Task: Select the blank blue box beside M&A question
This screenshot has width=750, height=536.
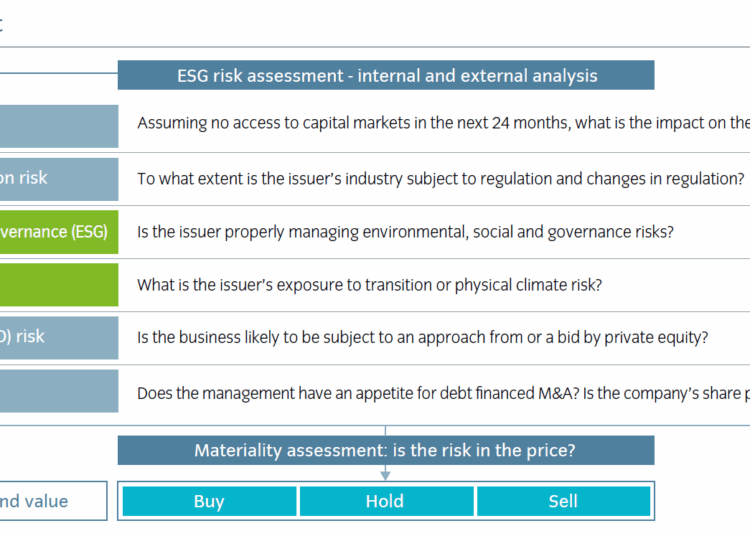Action: tap(58, 391)
